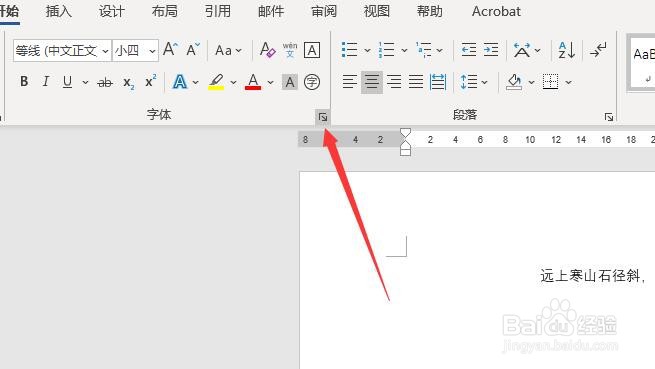Screen dimensions: 655x369
Task: Apply a bulleted list
Action: point(350,50)
